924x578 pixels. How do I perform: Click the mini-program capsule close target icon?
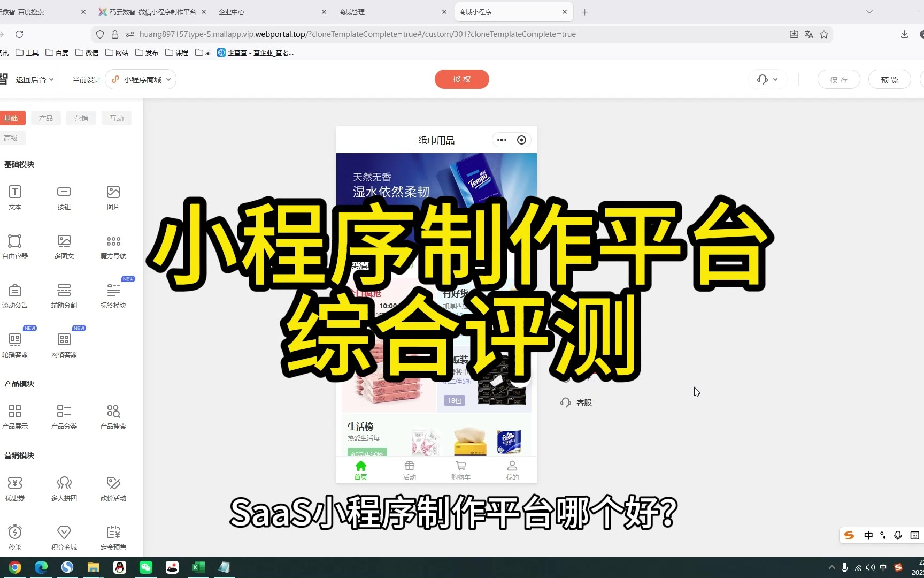click(521, 140)
